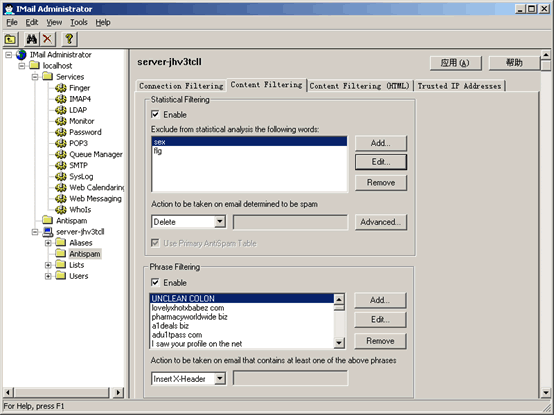Collapse the Services tree node

coord(35,77)
